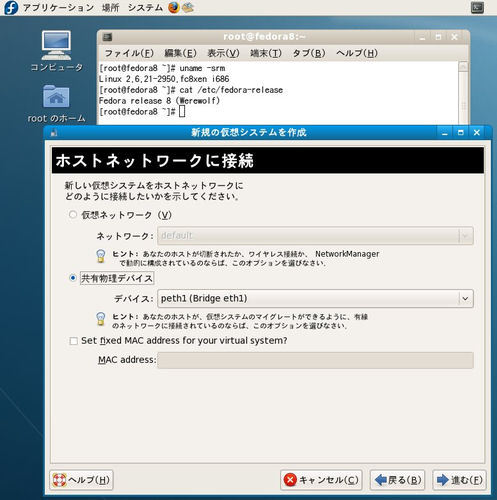Open the ネットワーク default dropdown
This screenshot has width=497, height=500.
[315, 236]
